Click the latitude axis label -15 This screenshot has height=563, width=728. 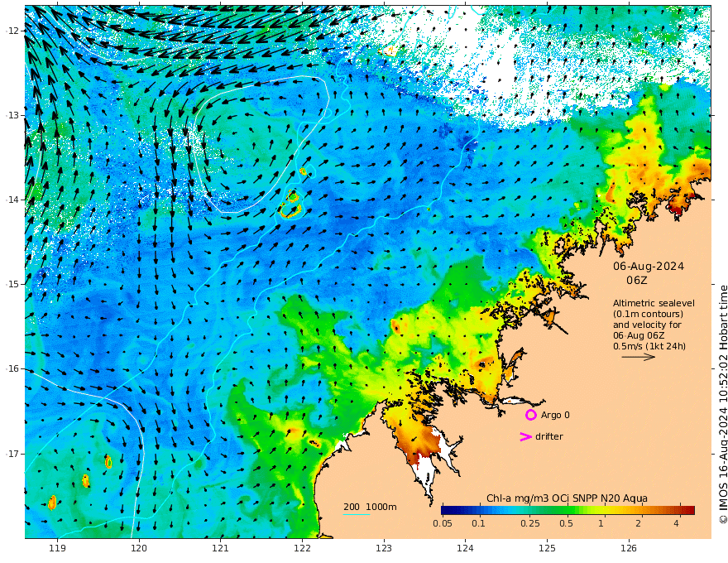12,284
